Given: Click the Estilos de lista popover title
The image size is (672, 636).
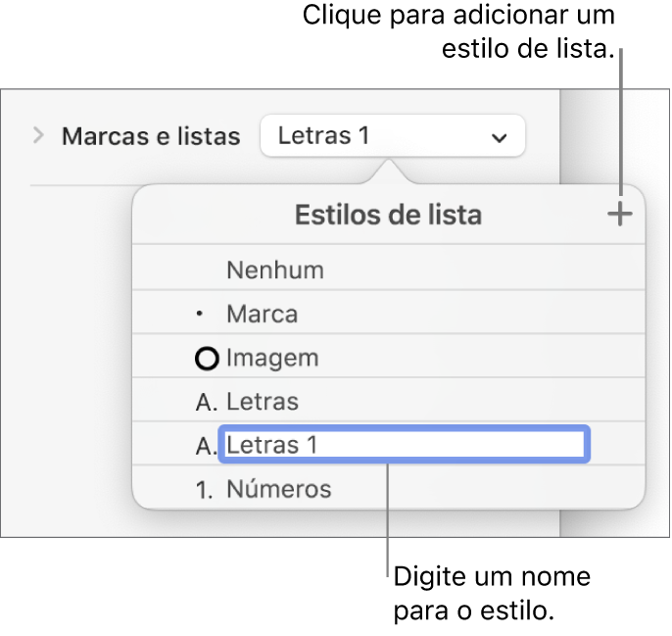Looking at the screenshot, I should (x=388, y=216).
